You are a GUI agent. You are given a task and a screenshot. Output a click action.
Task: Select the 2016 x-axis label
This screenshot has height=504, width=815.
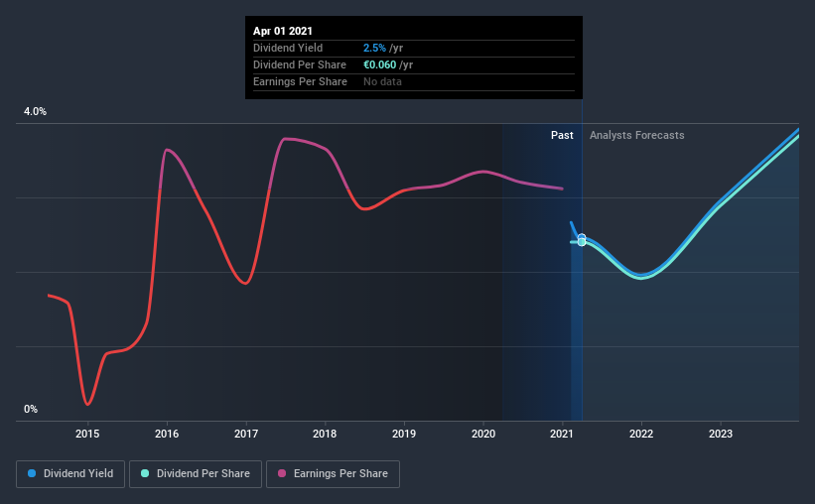click(167, 434)
